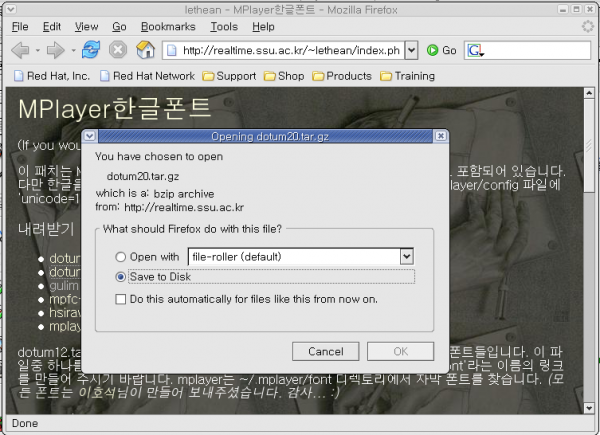Click the OK button
Viewport: 600px width, 435px height.
coord(401,351)
